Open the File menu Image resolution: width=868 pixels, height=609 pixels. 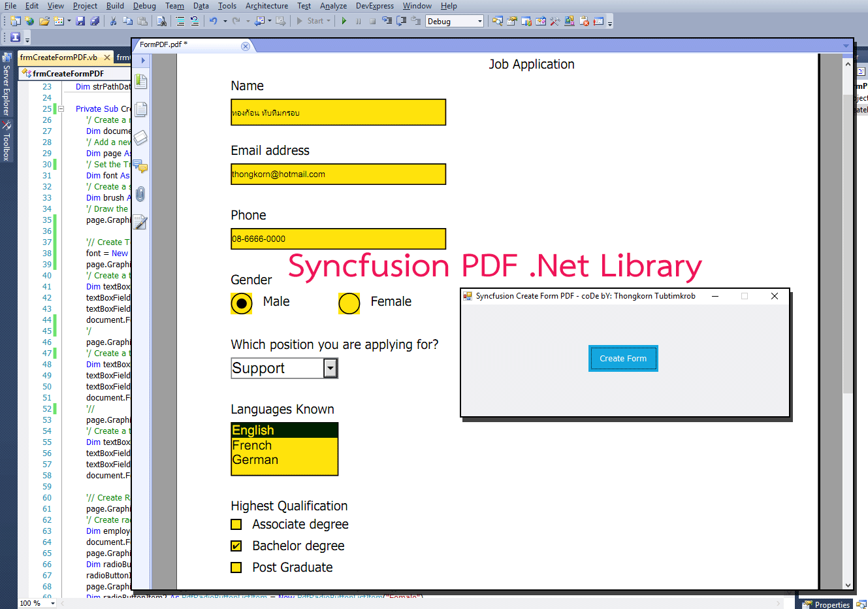tap(10, 6)
